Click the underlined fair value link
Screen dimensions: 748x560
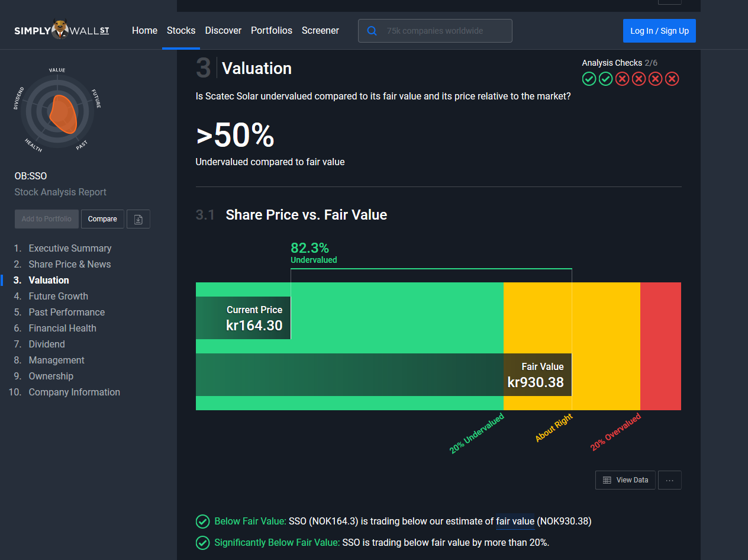pyautogui.click(x=515, y=522)
